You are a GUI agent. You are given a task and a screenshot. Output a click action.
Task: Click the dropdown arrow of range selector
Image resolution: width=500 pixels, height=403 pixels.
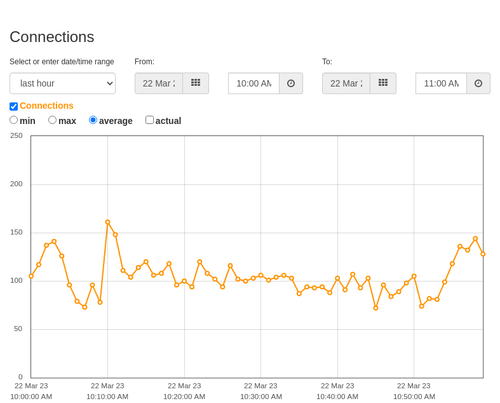point(110,83)
